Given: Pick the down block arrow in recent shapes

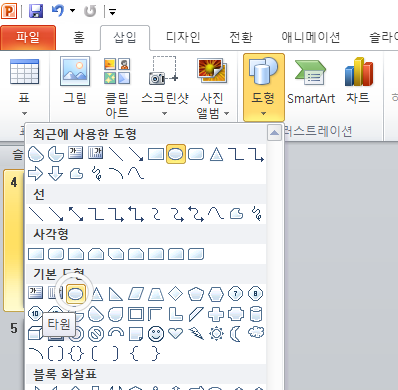Looking at the screenshot, I should (x=56, y=174).
